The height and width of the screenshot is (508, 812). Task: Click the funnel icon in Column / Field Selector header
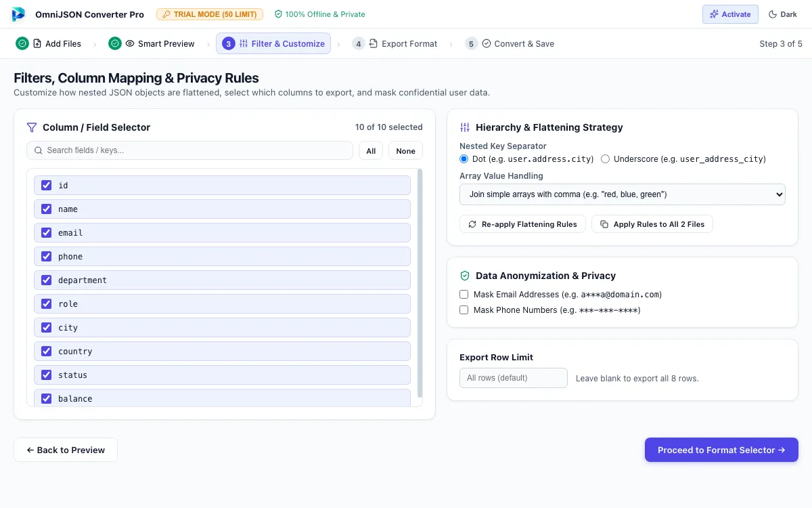point(31,127)
